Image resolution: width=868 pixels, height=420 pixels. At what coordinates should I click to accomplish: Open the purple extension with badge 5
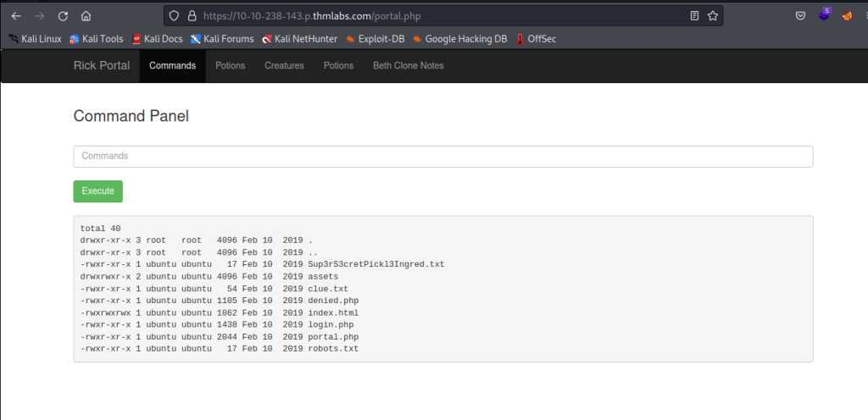[825, 15]
